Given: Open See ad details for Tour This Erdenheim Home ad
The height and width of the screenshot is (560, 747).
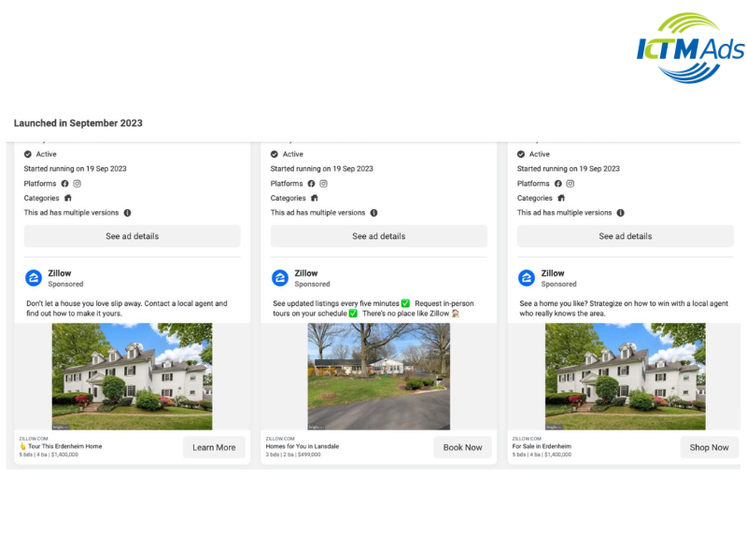Looking at the screenshot, I should pyautogui.click(x=132, y=236).
